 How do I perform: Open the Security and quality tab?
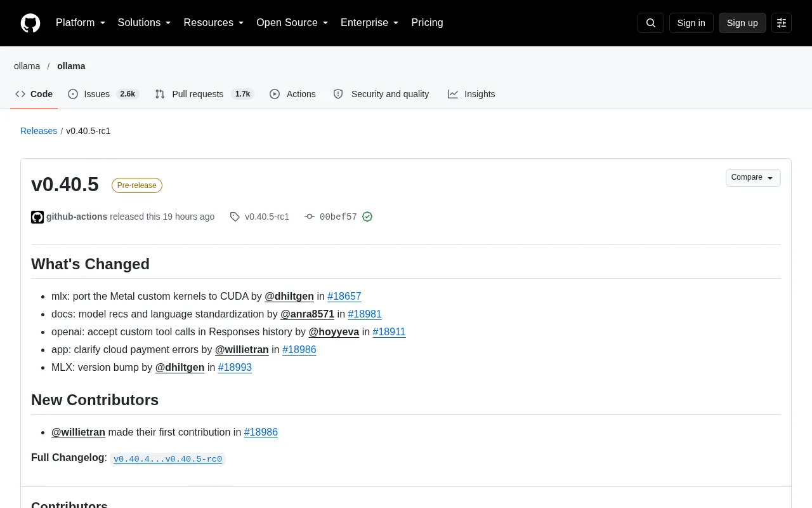coord(381,94)
